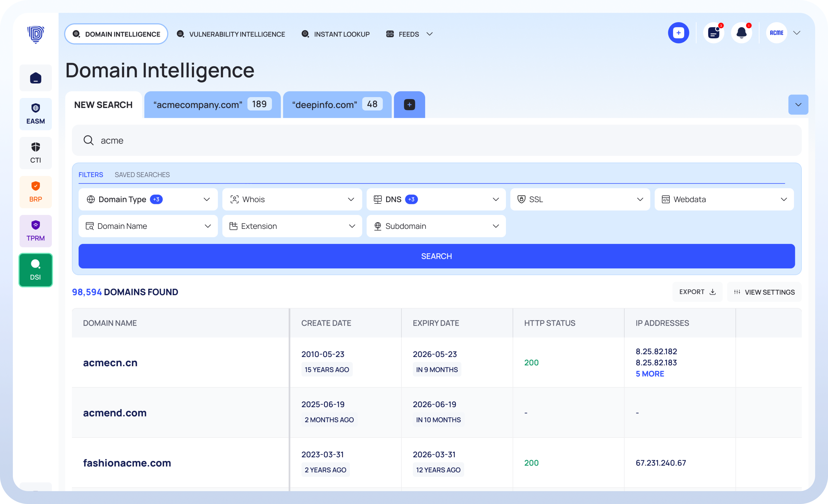Switch to the "acmecompany.com" search tab
The height and width of the screenshot is (504, 828).
[x=212, y=105]
